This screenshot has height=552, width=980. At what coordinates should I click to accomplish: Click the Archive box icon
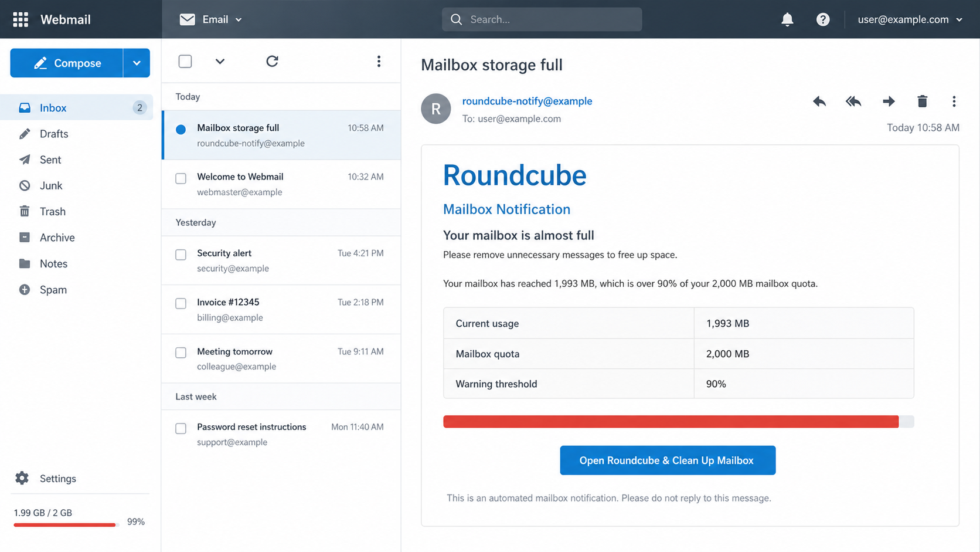pyautogui.click(x=25, y=238)
